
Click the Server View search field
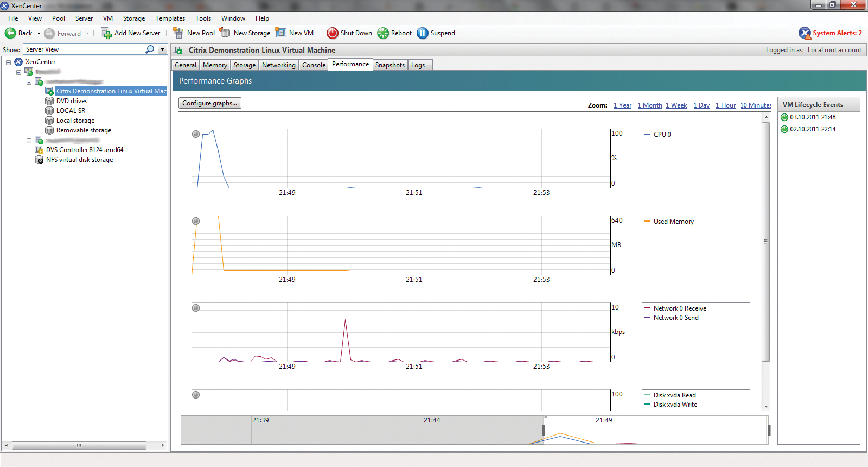(85, 49)
